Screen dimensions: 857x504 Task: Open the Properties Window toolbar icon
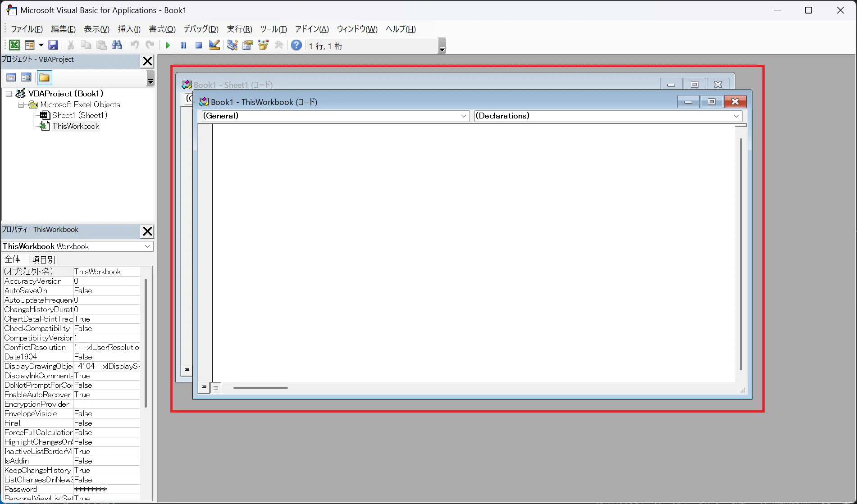(x=247, y=45)
